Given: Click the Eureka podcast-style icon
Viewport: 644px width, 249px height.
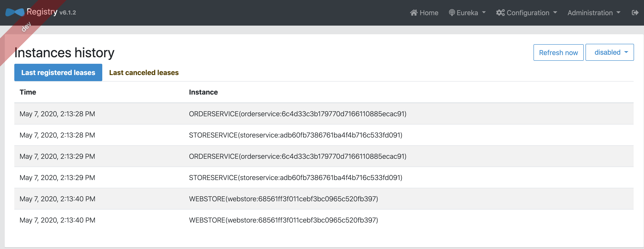Looking at the screenshot, I should pos(452,13).
